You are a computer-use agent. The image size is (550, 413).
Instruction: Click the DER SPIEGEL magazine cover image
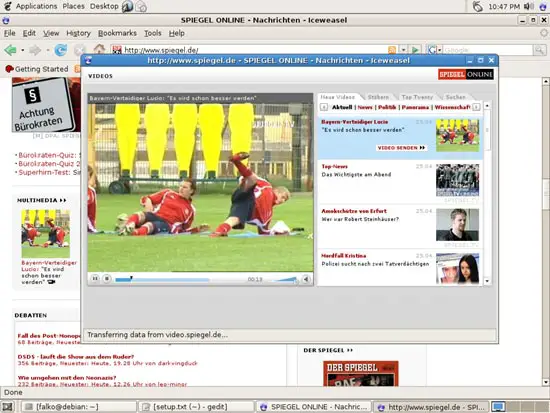click(361, 373)
